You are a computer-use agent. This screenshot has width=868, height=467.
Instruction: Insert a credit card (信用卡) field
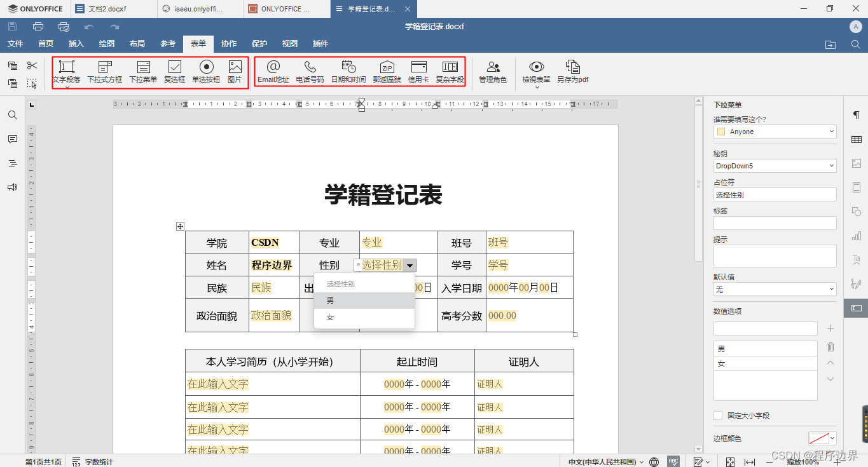418,72
